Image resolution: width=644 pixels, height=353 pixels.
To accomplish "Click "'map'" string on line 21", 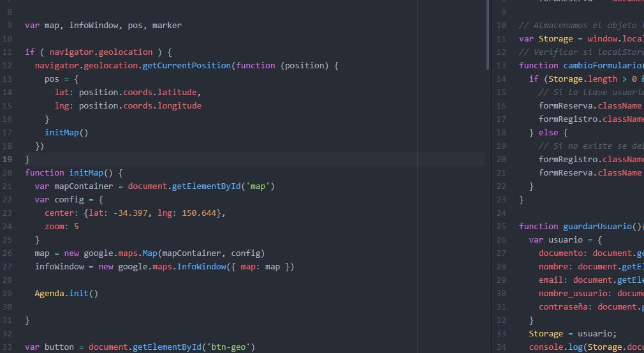I will [258, 186].
